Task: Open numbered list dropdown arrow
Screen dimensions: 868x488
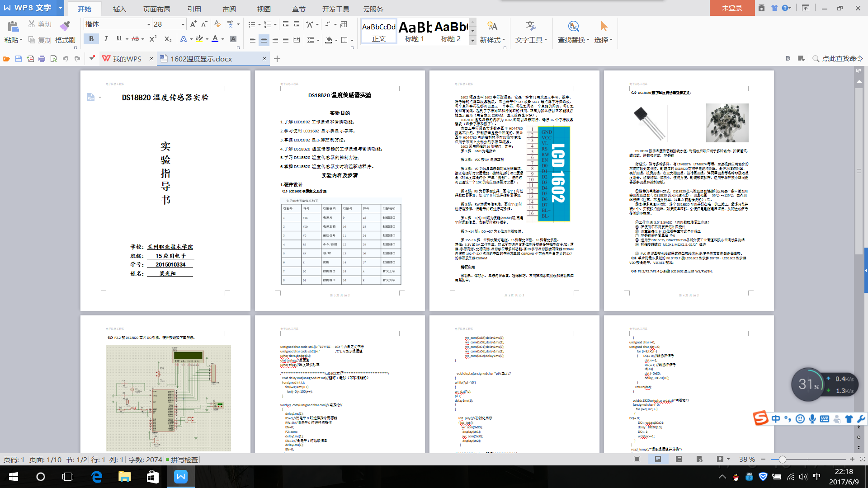Action: [x=275, y=24]
